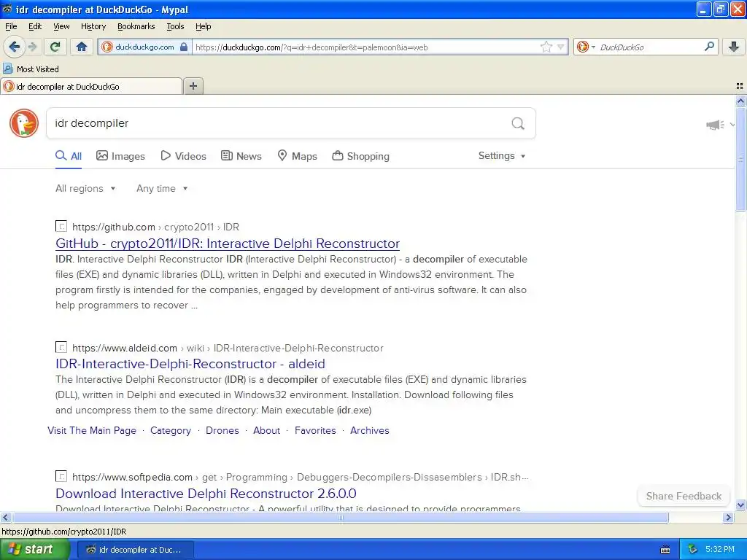This screenshot has width=747, height=560.
Task: Open IDR-Interactive-Delphi-Reconstructor aldeid link
Action: (x=190, y=364)
